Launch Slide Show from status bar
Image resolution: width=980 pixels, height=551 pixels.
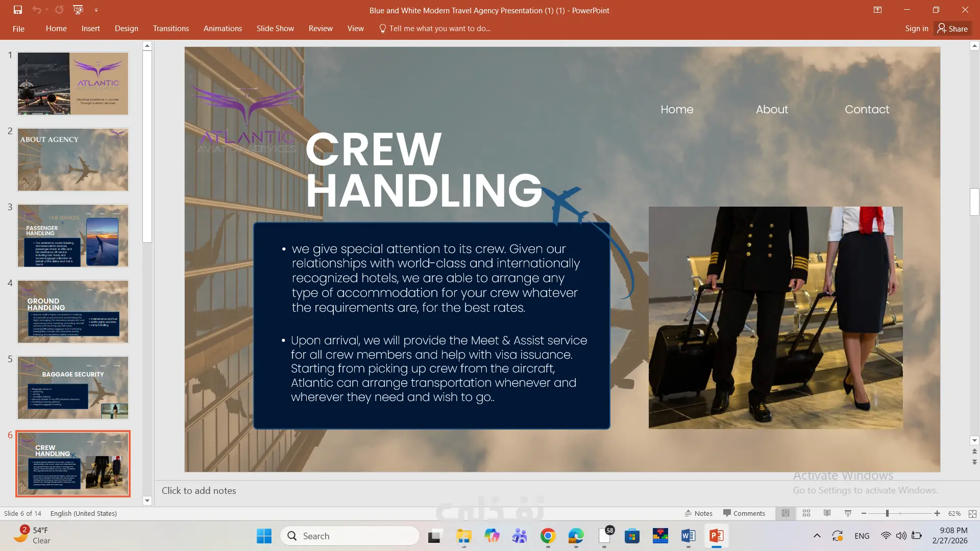(x=848, y=513)
